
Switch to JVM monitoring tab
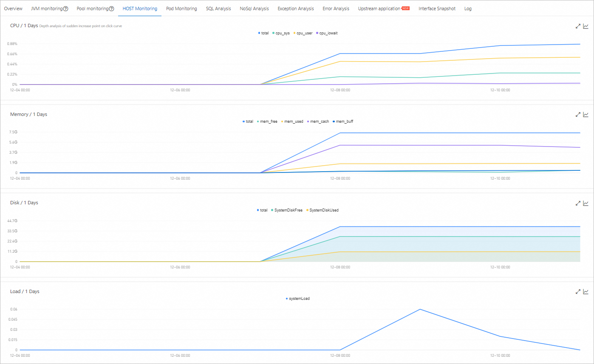47,8
